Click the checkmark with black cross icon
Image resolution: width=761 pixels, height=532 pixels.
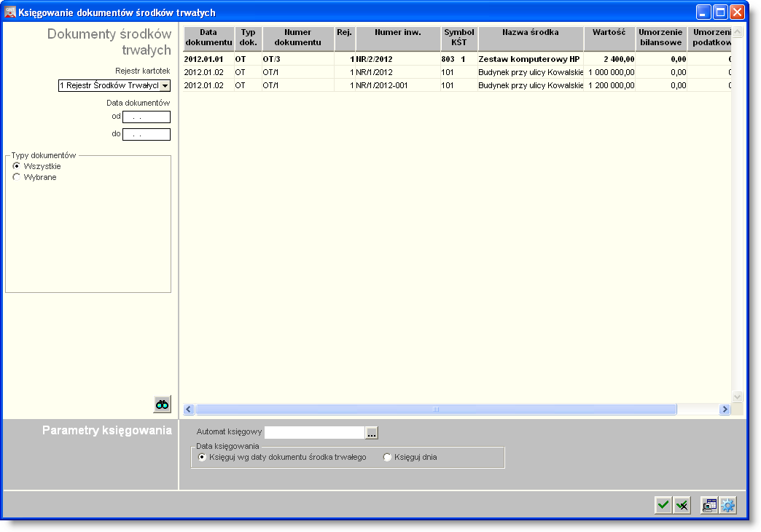point(682,505)
